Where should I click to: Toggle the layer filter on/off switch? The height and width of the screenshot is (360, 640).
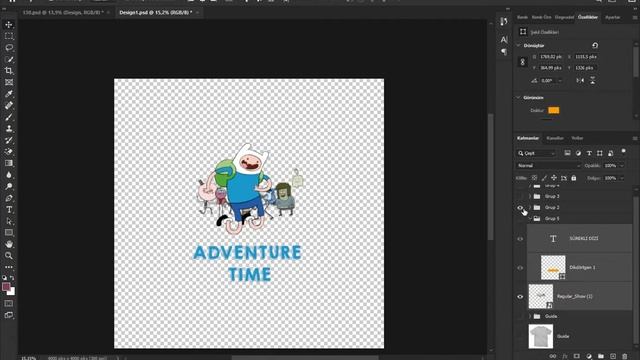tap(623, 152)
